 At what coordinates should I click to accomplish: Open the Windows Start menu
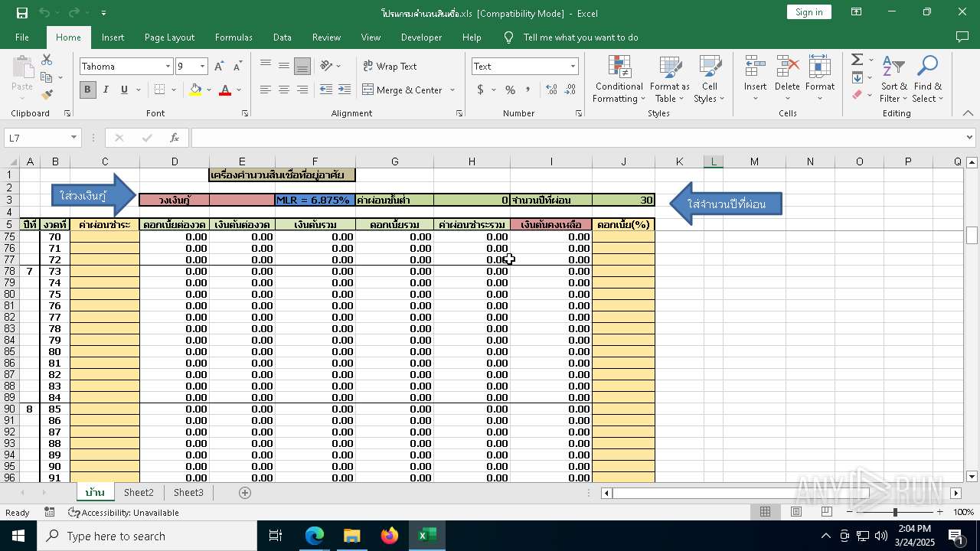pos(18,536)
